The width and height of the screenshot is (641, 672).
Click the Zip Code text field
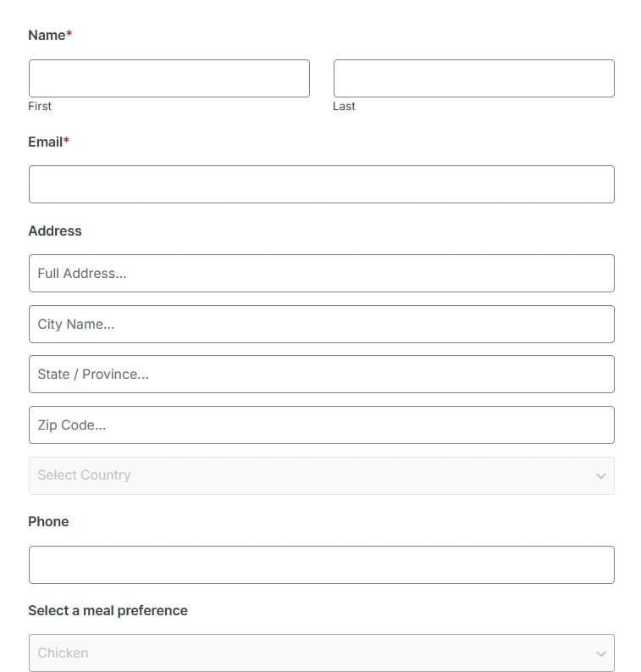coord(322,425)
